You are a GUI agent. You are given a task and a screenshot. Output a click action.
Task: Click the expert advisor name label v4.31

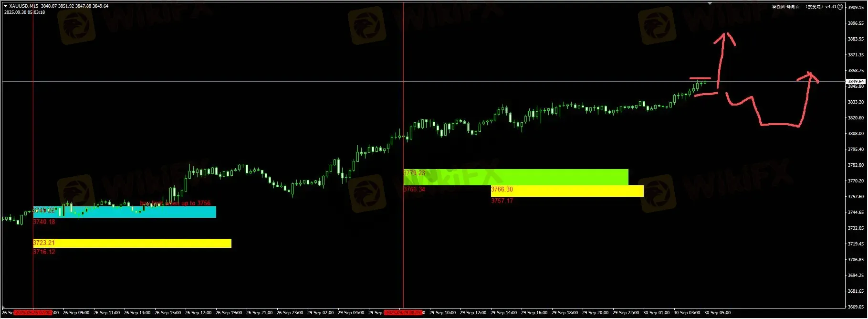coord(804,7)
